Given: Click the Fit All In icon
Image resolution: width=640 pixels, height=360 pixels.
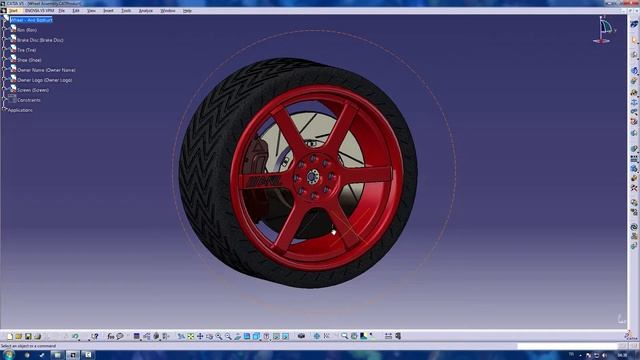Looking at the screenshot, I should click(191, 336).
